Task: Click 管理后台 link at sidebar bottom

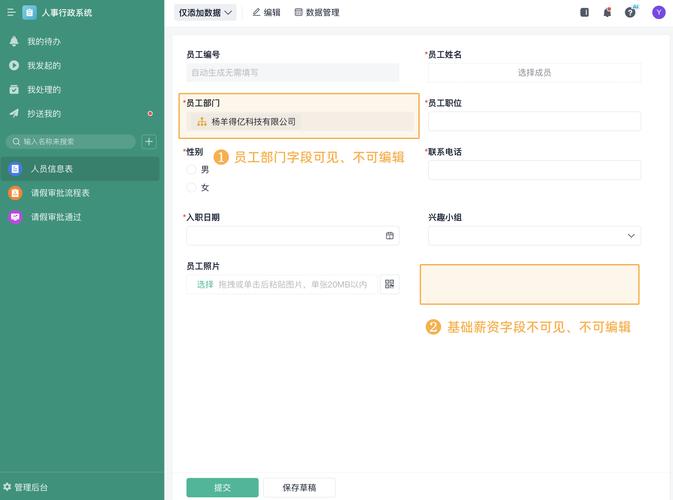Action: 26,487
